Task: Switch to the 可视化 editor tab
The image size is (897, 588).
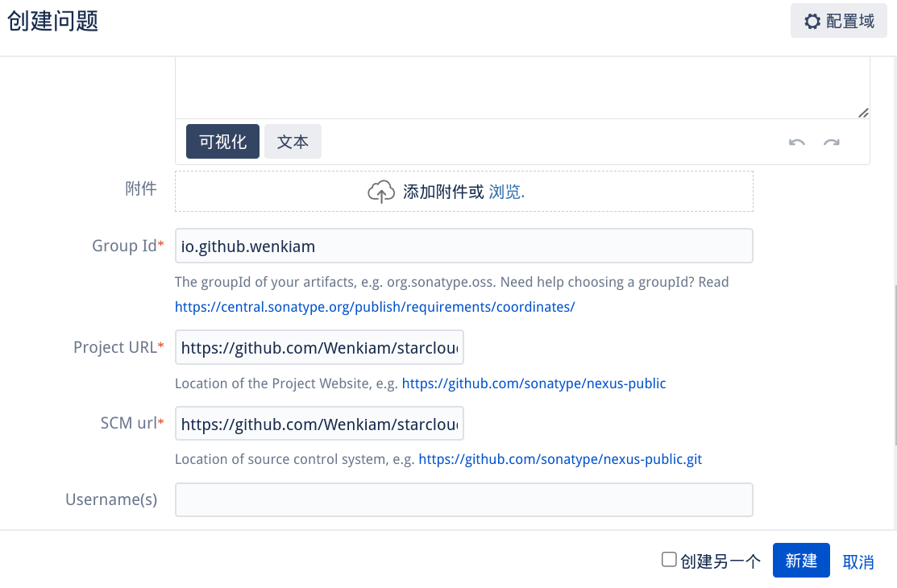Action: [222, 142]
